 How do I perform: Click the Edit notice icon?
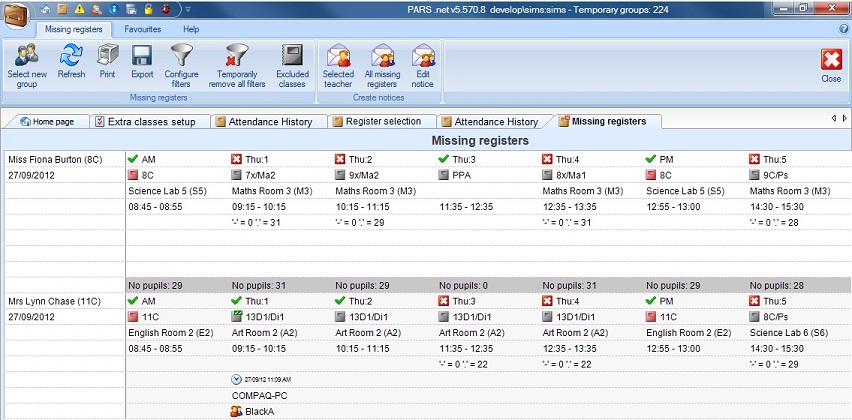(x=423, y=60)
